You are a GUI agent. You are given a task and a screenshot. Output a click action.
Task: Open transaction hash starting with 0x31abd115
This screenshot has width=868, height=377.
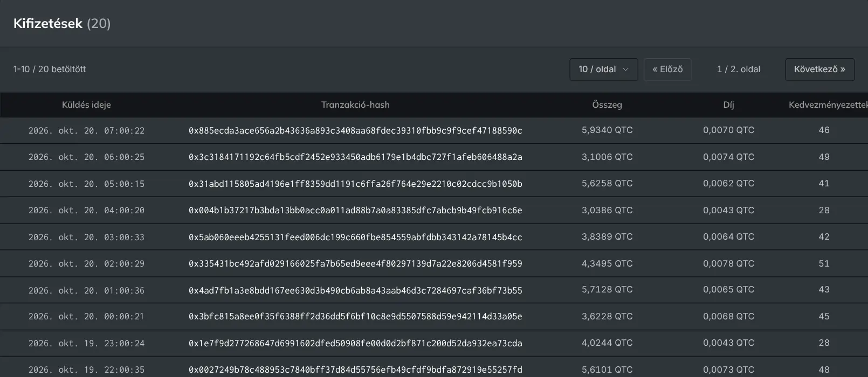[355, 184]
